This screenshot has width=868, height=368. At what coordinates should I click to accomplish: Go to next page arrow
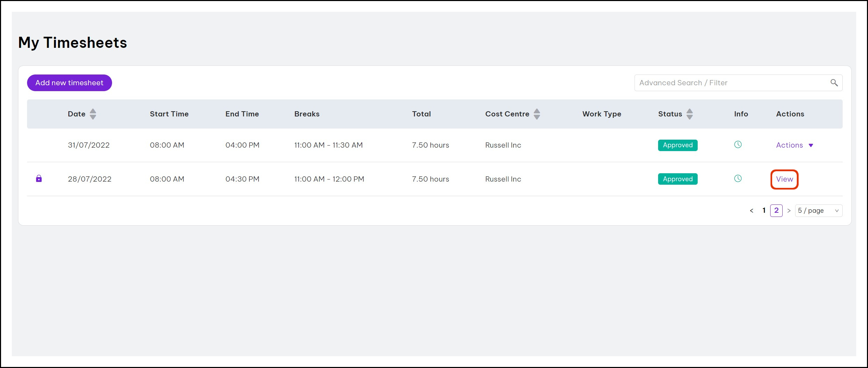point(789,211)
